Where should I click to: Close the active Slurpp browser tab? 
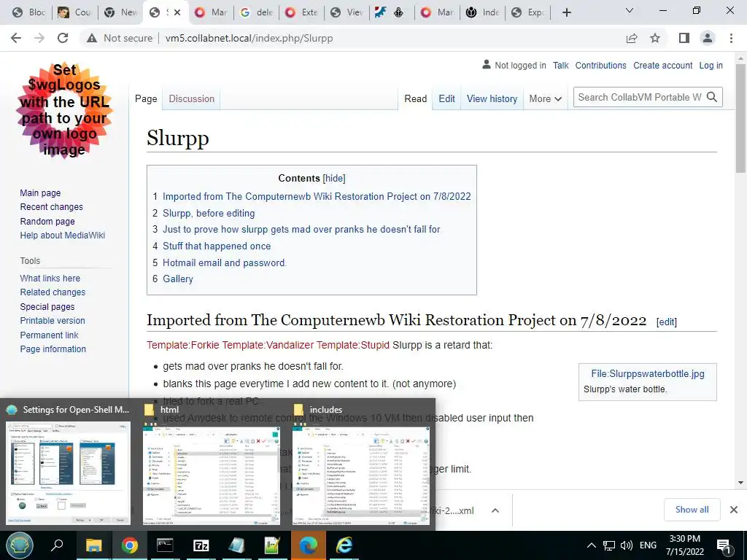pos(177,12)
